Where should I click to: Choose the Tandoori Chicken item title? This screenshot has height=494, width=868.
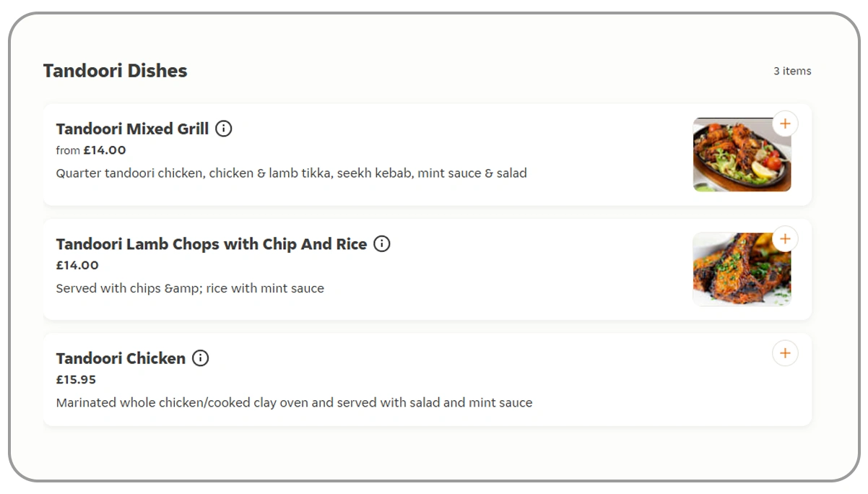(x=121, y=358)
